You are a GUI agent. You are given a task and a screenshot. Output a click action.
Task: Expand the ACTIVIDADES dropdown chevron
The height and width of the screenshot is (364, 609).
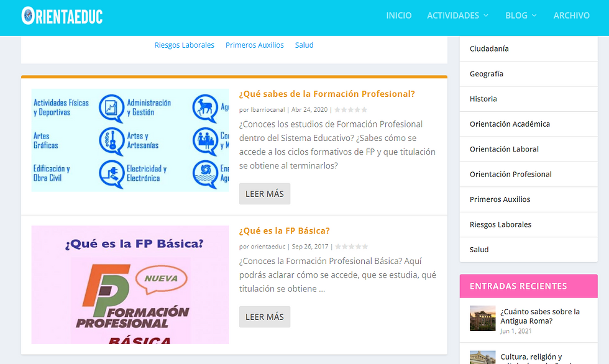pyautogui.click(x=485, y=16)
